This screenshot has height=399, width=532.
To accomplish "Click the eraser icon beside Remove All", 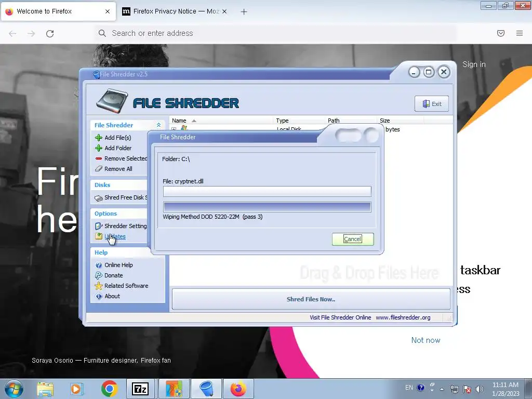I will pyautogui.click(x=99, y=169).
